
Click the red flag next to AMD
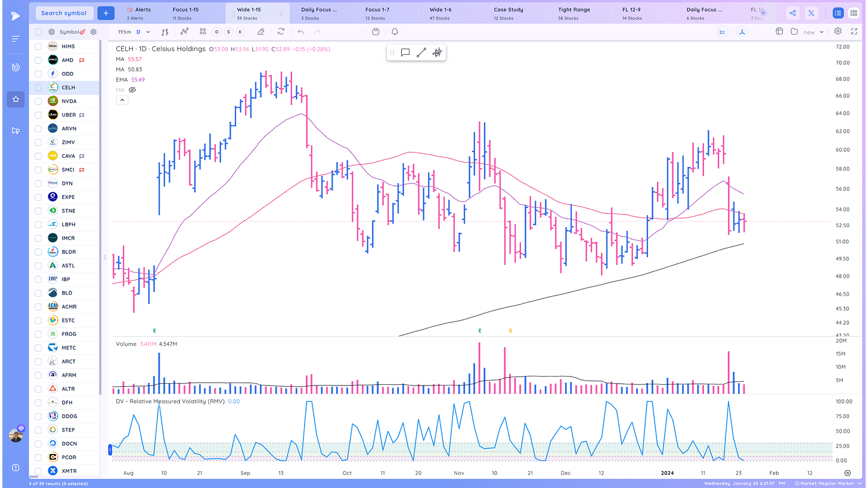(x=82, y=60)
